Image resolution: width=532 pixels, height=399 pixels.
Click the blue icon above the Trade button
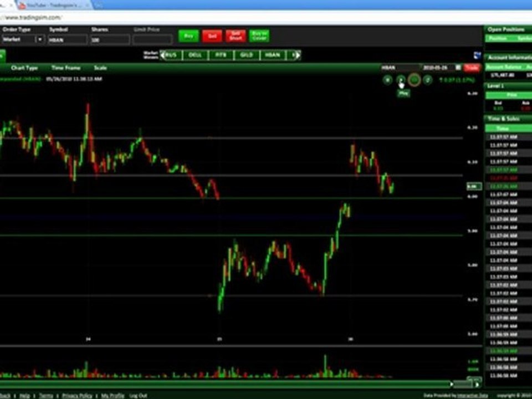click(477, 55)
